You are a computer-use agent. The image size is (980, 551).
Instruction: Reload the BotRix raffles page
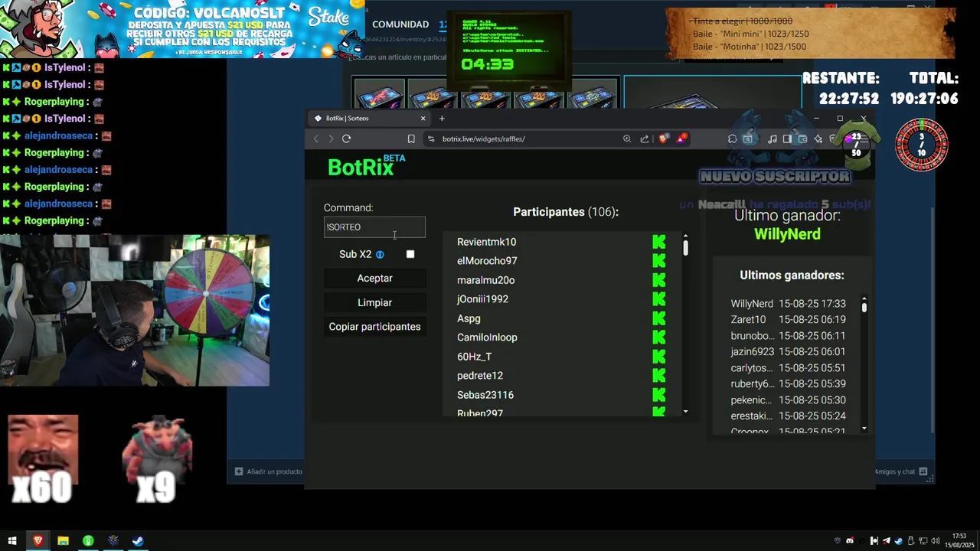point(346,139)
